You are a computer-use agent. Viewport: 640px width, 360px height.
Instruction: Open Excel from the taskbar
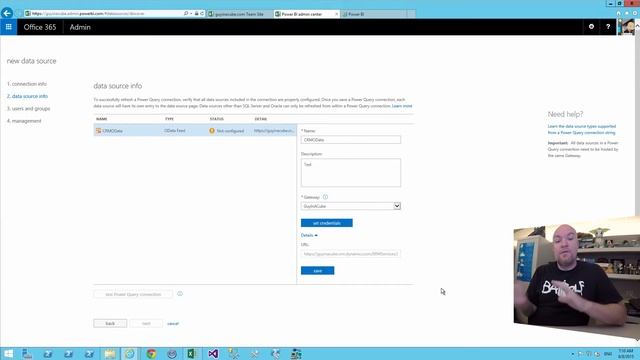pyautogui.click(x=191, y=353)
